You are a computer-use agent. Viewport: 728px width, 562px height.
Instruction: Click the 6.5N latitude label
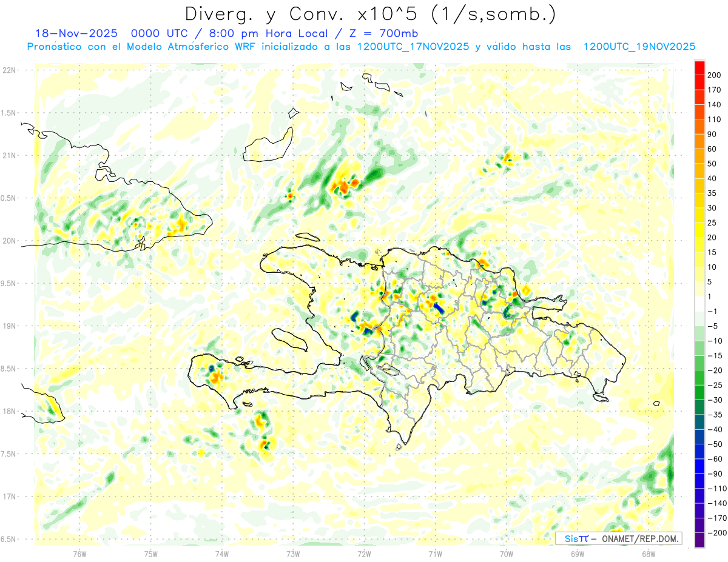point(8,539)
